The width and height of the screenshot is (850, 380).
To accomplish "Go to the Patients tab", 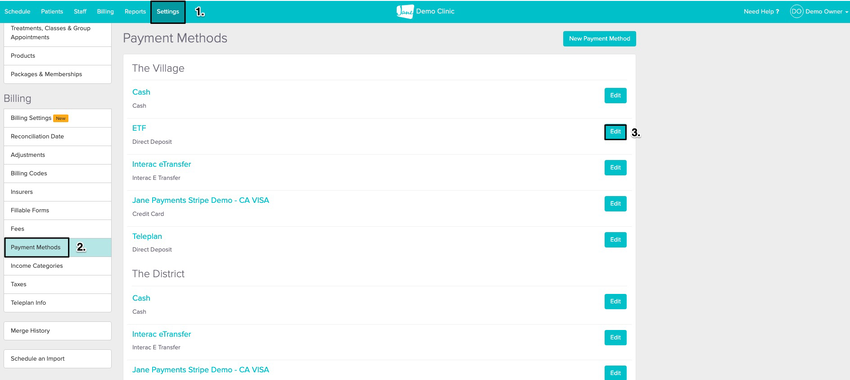I will coord(53,11).
